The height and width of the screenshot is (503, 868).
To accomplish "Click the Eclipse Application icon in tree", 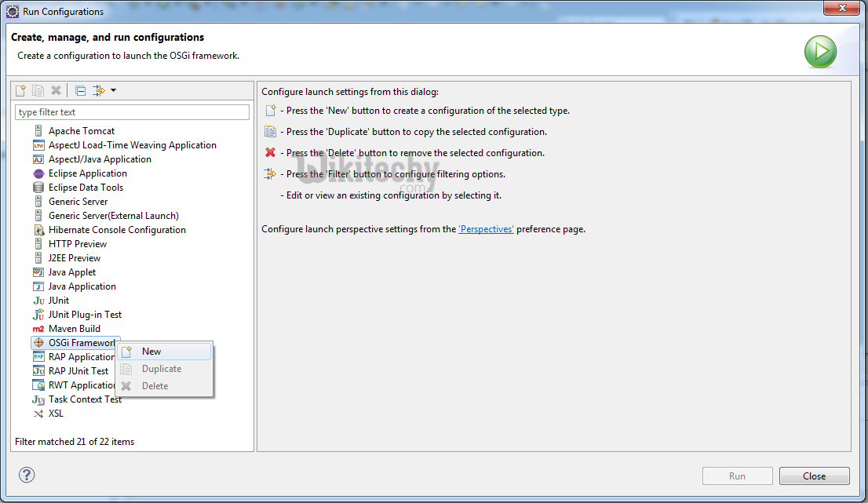I will click(x=38, y=173).
